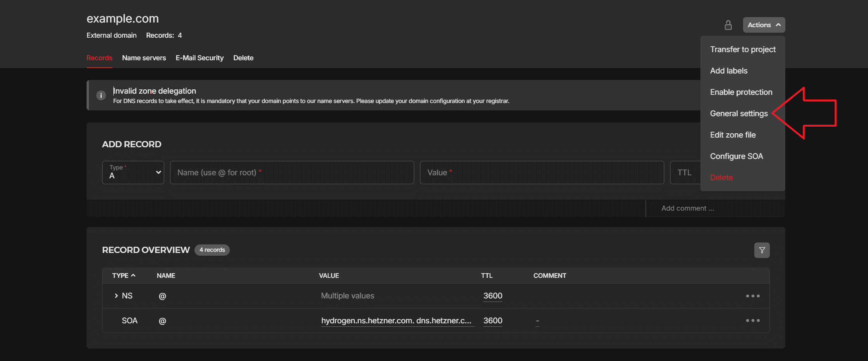Open three-dot menu for SOA record
The height and width of the screenshot is (361, 868).
(752, 321)
